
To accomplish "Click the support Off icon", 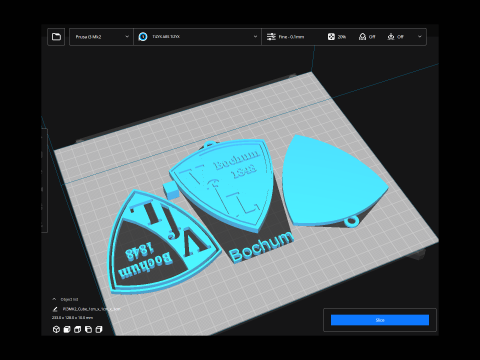I will [x=362, y=37].
